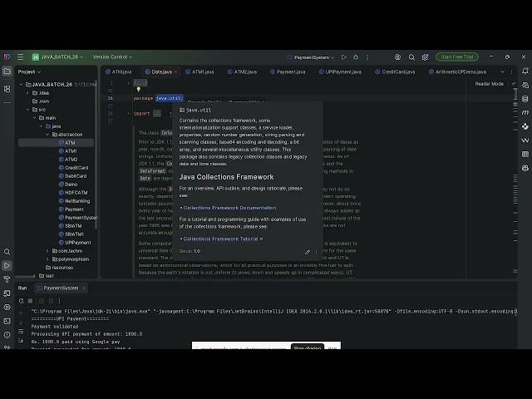Image resolution: width=532 pixels, height=399 pixels.
Task: Toggle soft-wrap in Run console
Action: (x=21, y=331)
